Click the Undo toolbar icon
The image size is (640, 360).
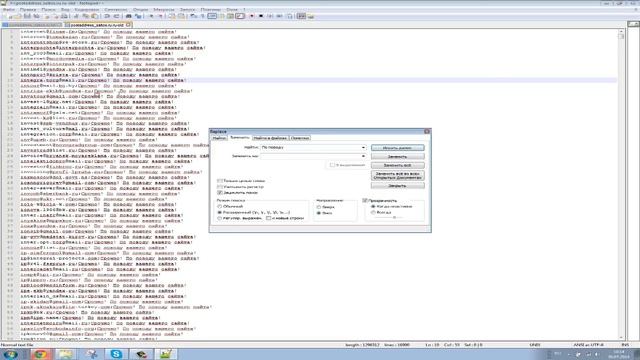point(107,16)
